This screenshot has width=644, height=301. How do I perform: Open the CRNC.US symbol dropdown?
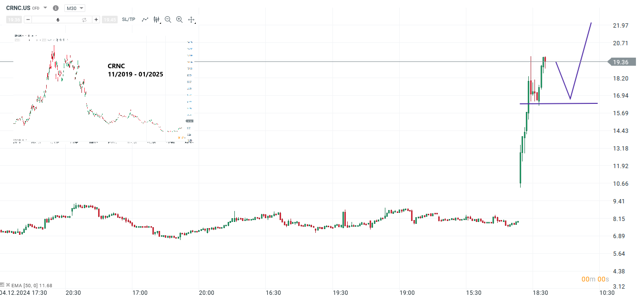coord(44,8)
